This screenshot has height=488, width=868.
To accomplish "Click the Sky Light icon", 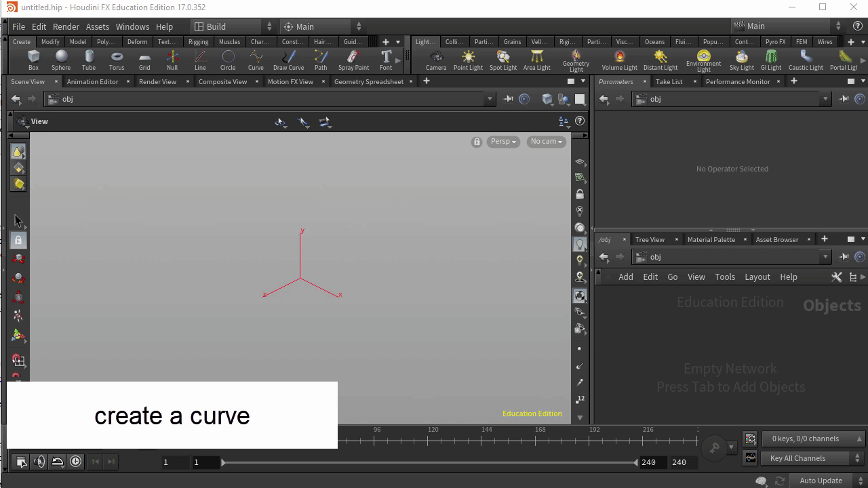I will click(x=742, y=60).
